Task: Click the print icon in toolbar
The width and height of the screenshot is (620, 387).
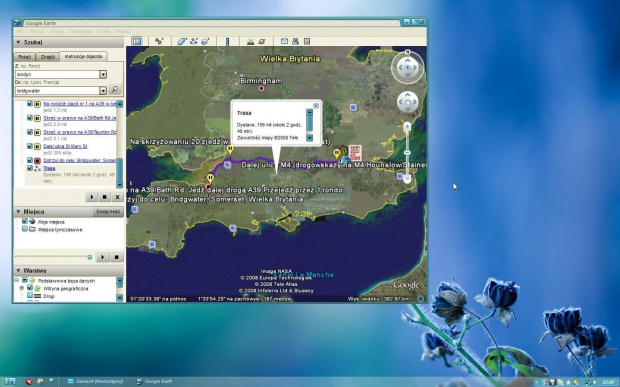Action: 295,41
